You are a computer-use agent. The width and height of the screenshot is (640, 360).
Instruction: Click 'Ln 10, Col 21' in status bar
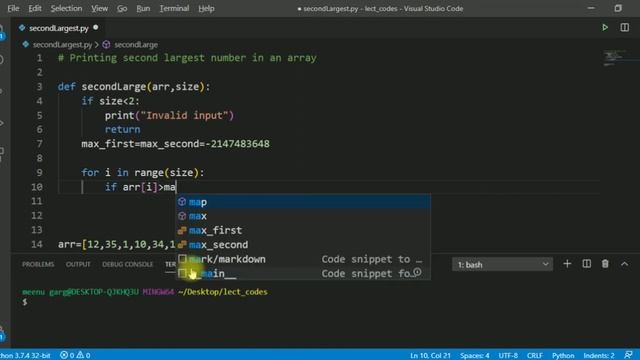pos(430,355)
